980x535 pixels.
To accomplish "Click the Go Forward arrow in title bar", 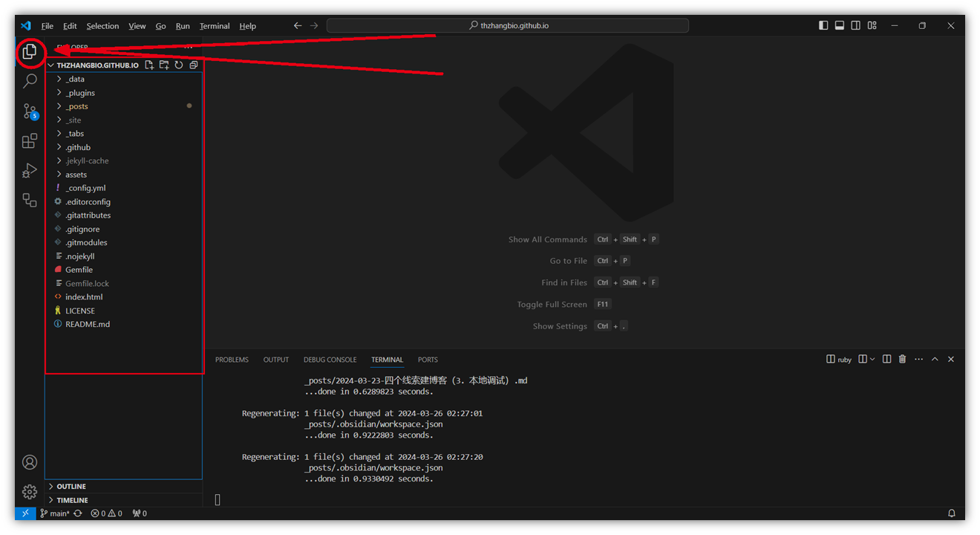I will [314, 25].
